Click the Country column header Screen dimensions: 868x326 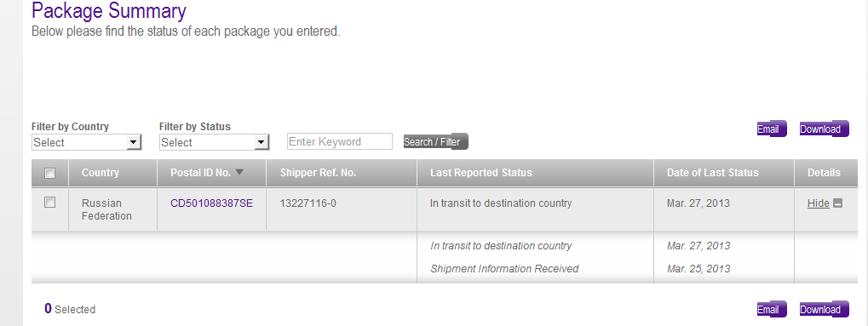point(101,173)
